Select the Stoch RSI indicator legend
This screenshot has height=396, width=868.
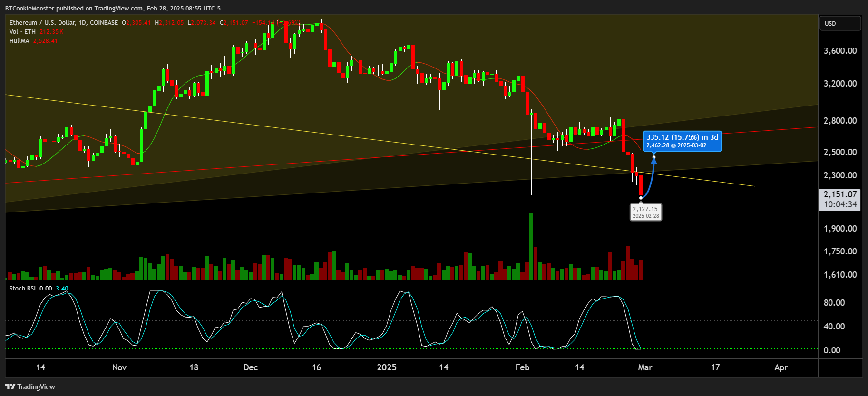pos(22,289)
